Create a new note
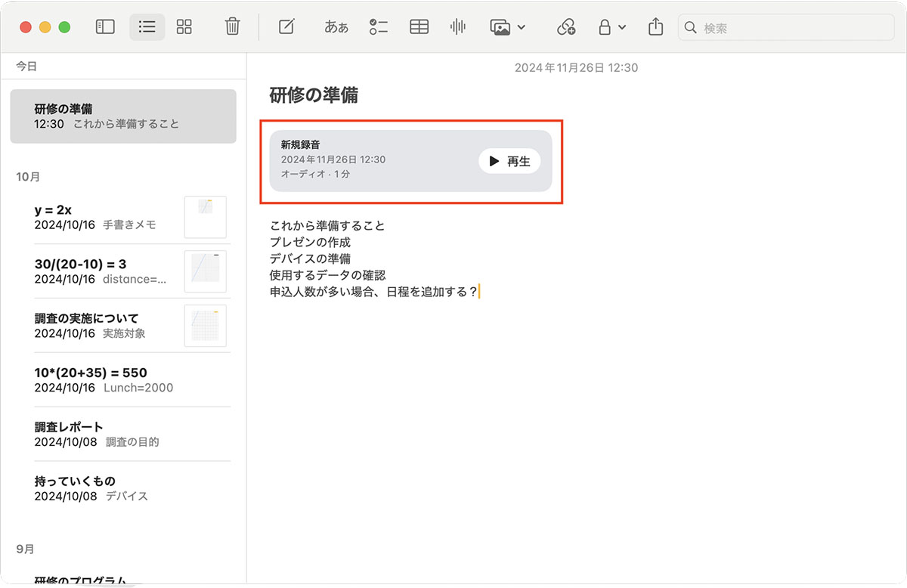The height and width of the screenshot is (588, 907). pyautogui.click(x=286, y=27)
